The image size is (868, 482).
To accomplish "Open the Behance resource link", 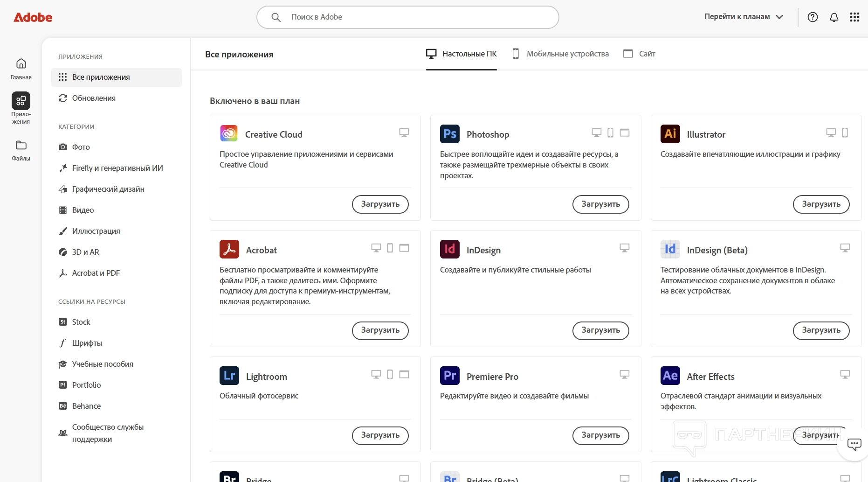I will 86,406.
